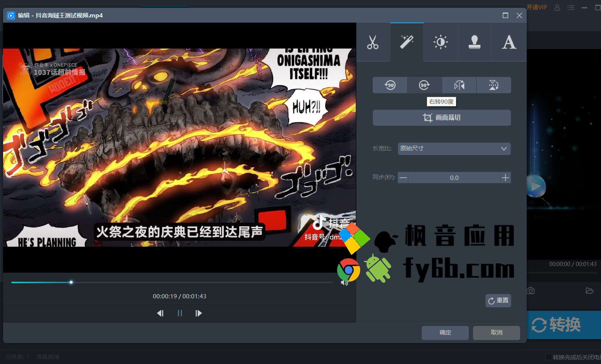Toggle 转换完成后关闭电脑 checkbox

pos(548,357)
